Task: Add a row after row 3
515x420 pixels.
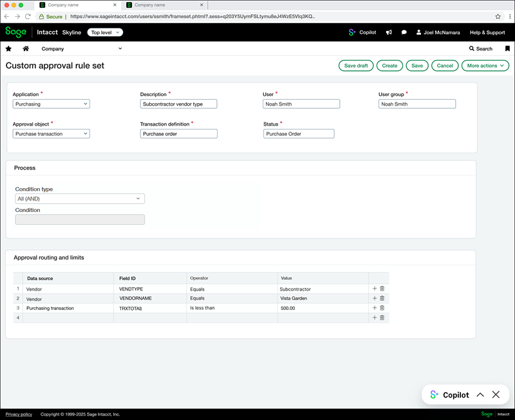Action: (375, 308)
